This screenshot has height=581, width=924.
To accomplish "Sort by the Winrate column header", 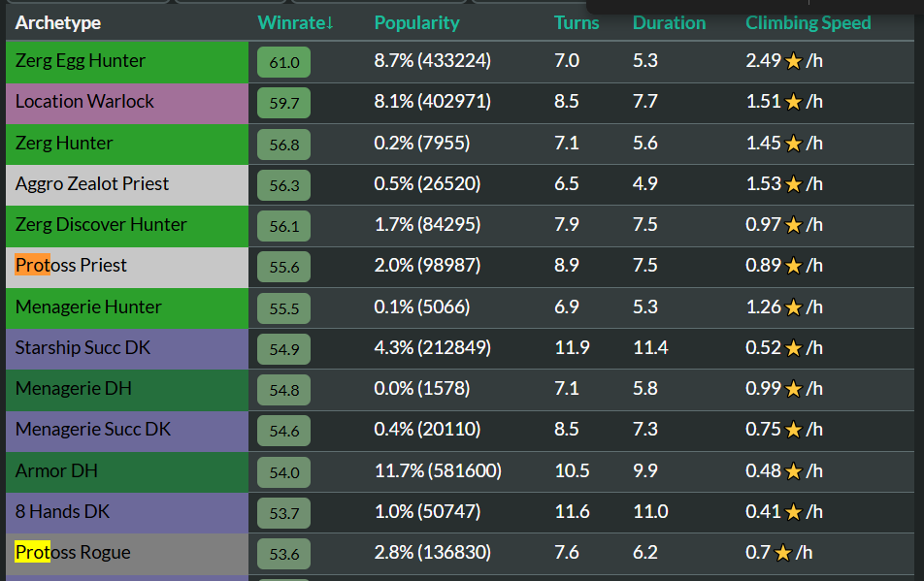I will tap(295, 23).
